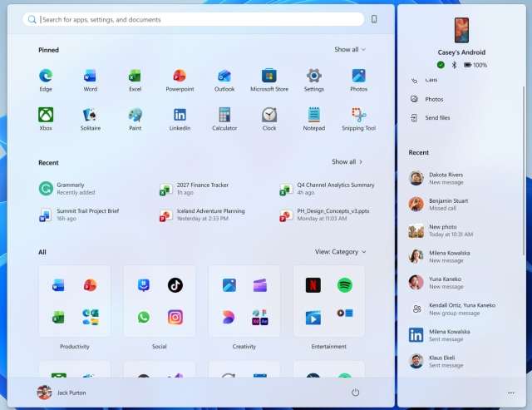Open Benjamin Stuart missed call
This screenshot has height=410, width=532.
pos(438,205)
